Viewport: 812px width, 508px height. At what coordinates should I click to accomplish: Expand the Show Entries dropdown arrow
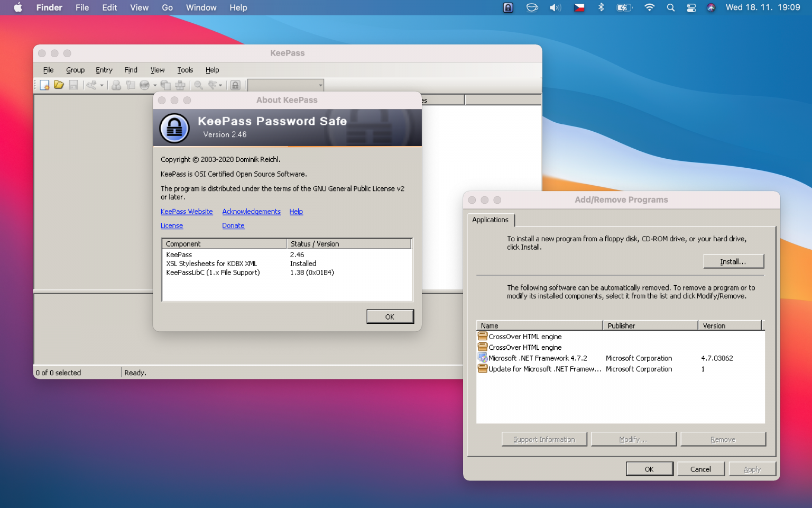click(x=220, y=85)
